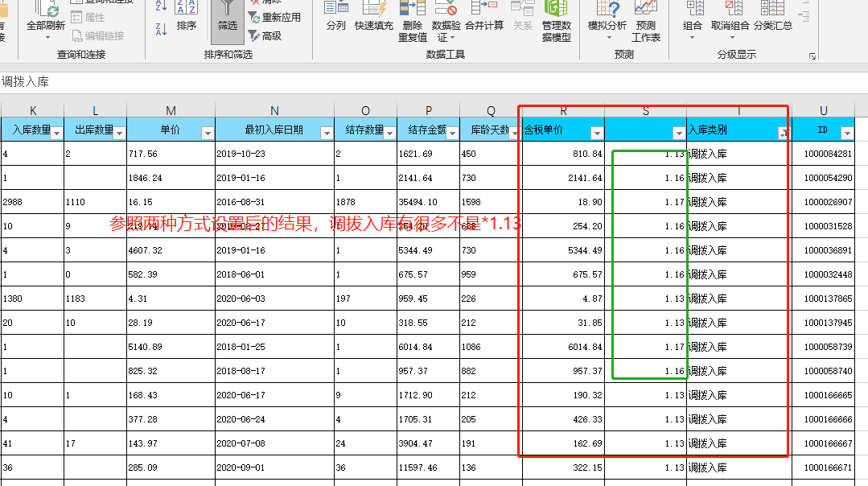Run 快速填充 flash fill
Viewport: 868px width, 486px height.
(x=373, y=17)
